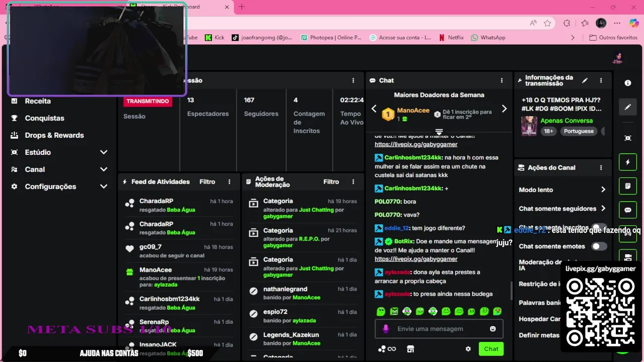
Task: Click the lightning bolt button in right toolbar
Action: point(628,162)
